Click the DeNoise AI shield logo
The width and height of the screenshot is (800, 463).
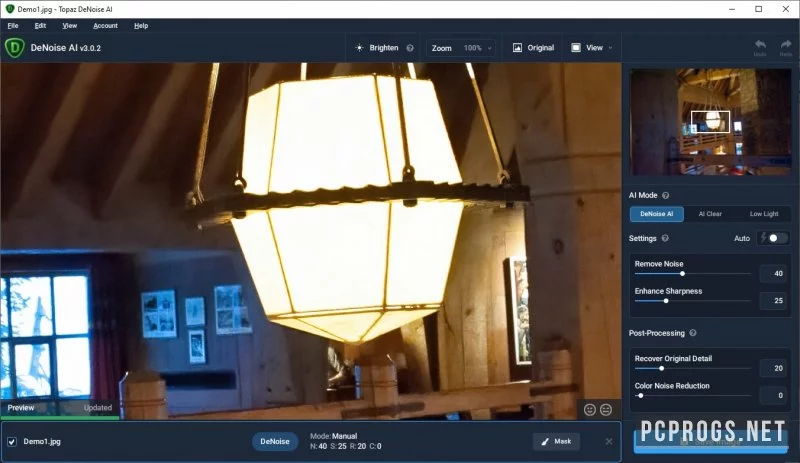coord(14,47)
